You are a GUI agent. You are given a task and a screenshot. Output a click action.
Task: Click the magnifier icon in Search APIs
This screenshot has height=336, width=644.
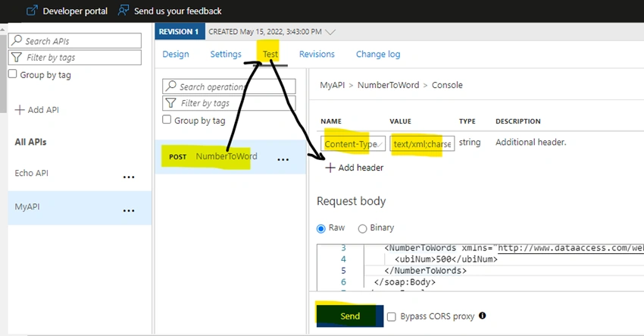(17, 40)
